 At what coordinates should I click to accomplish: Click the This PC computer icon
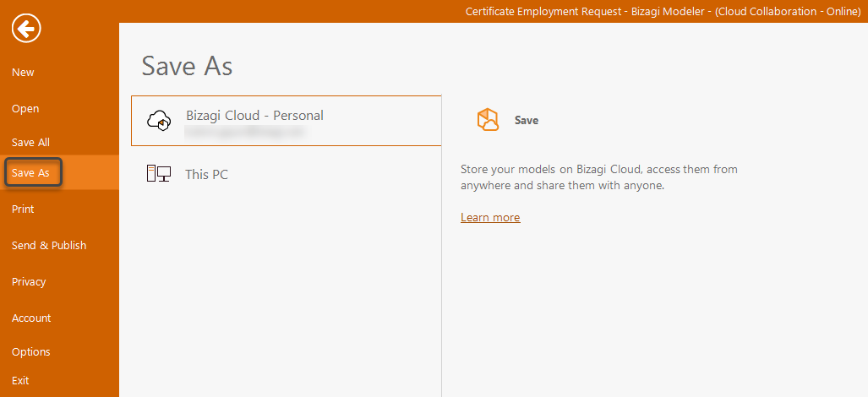tap(159, 174)
